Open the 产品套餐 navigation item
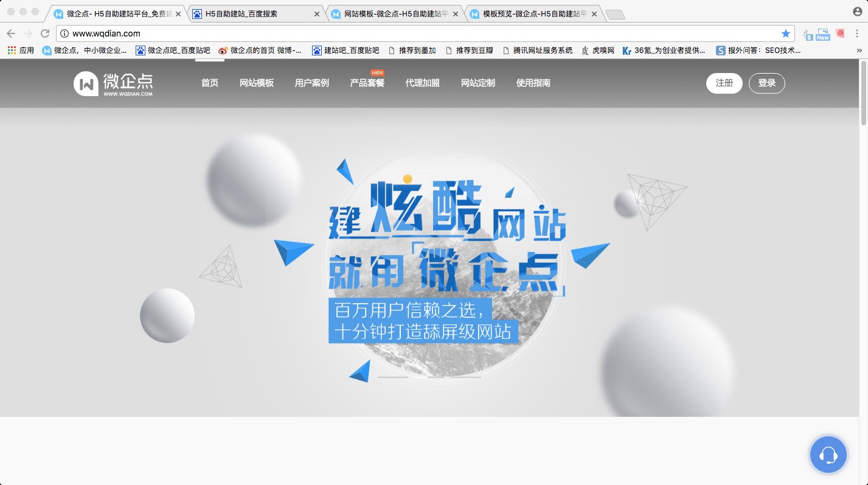The image size is (868, 485). click(367, 83)
